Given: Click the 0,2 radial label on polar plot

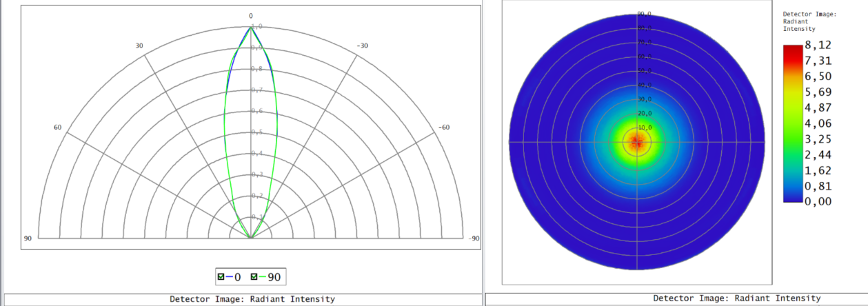Looking at the screenshot, I should (x=256, y=196).
